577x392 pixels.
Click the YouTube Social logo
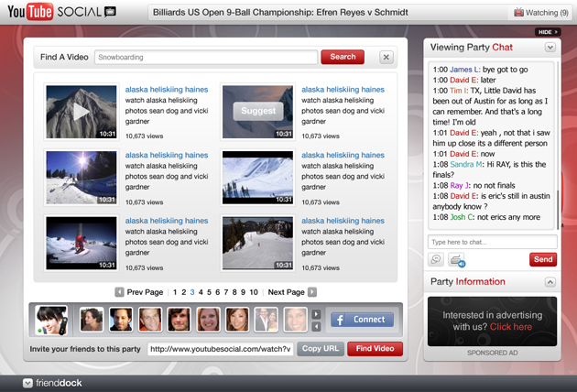(62, 12)
